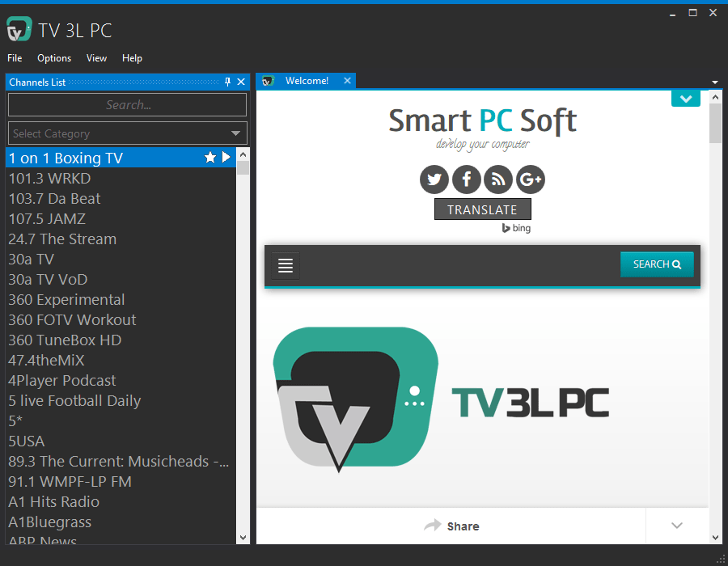Image resolution: width=728 pixels, height=566 pixels.
Task: Click the Share button
Action: pos(451,526)
